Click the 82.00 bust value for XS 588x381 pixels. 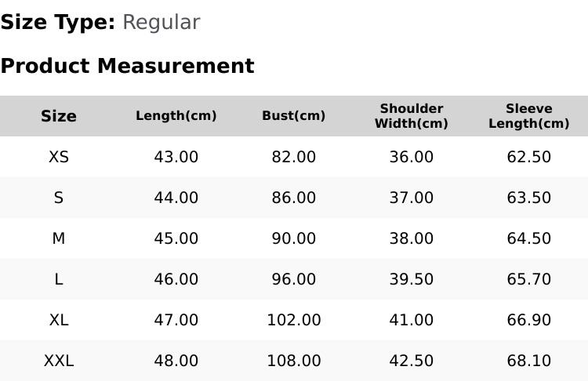pos(294,157)
